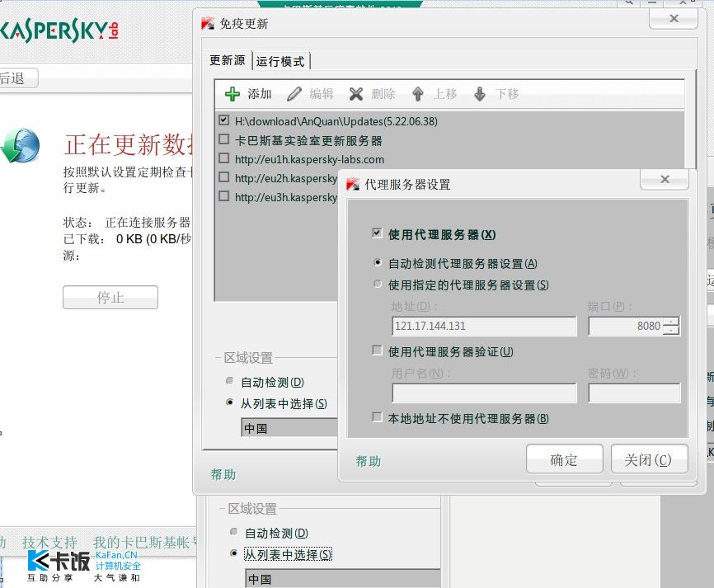Open the 我的卡巴斯基帐号 link
The width and height of the screenshot is (714, 588).
[146, 543]
